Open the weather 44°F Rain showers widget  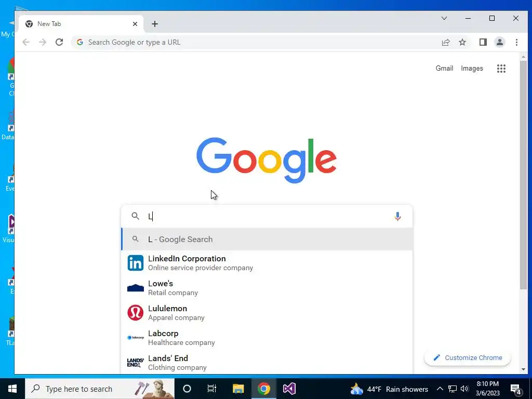[389, 389]
